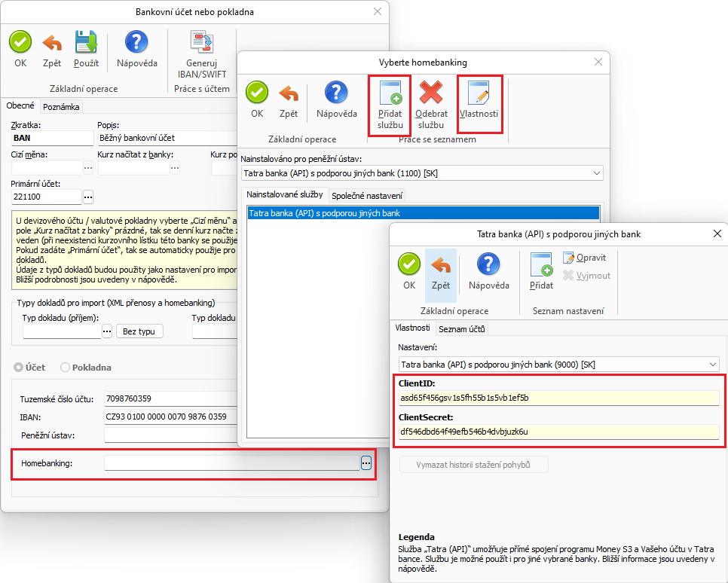Switch to Obecné tab
728x583 pixels.
[x=20, y=106]
